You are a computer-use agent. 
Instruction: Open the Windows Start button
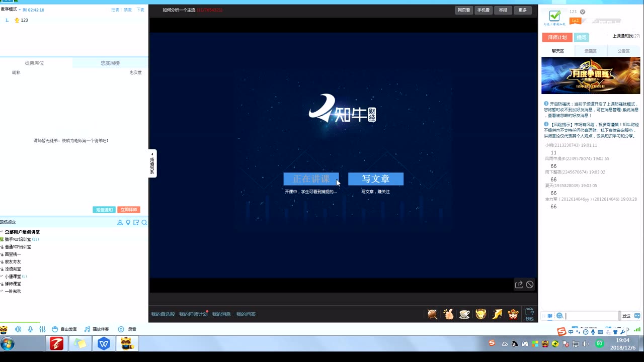pos(8,344)
